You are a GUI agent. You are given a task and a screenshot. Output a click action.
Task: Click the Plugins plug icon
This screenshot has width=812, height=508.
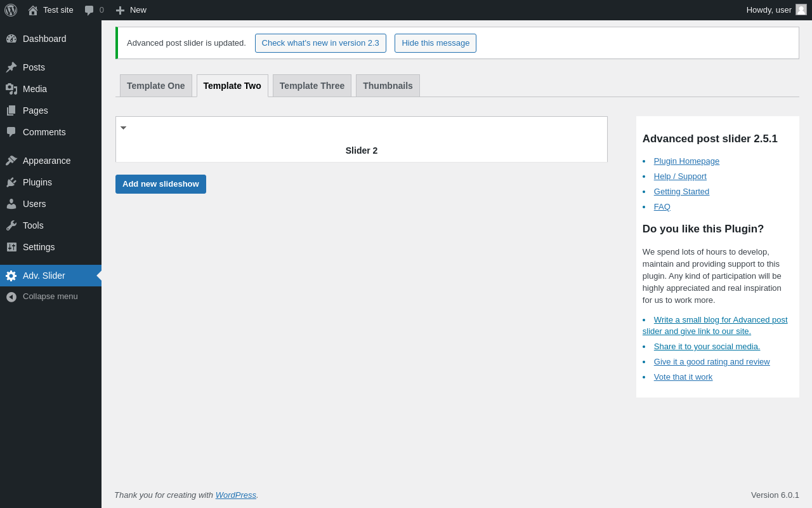pyautogui.click(x=11, y=182)
